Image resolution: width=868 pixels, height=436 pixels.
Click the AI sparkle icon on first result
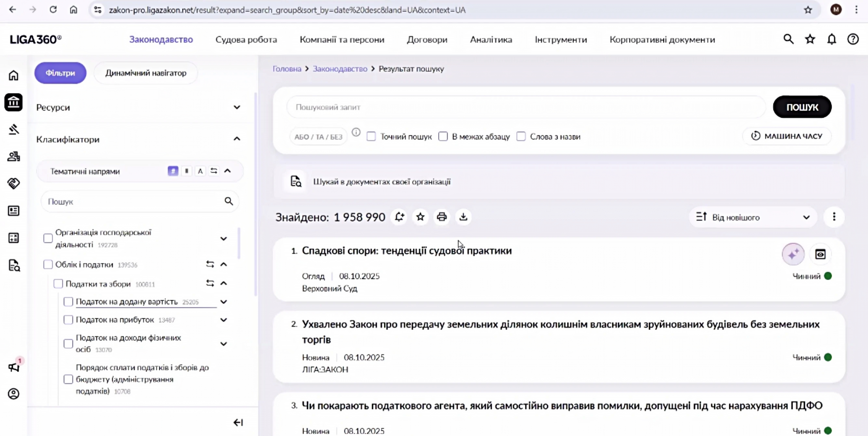coord(793,254)
